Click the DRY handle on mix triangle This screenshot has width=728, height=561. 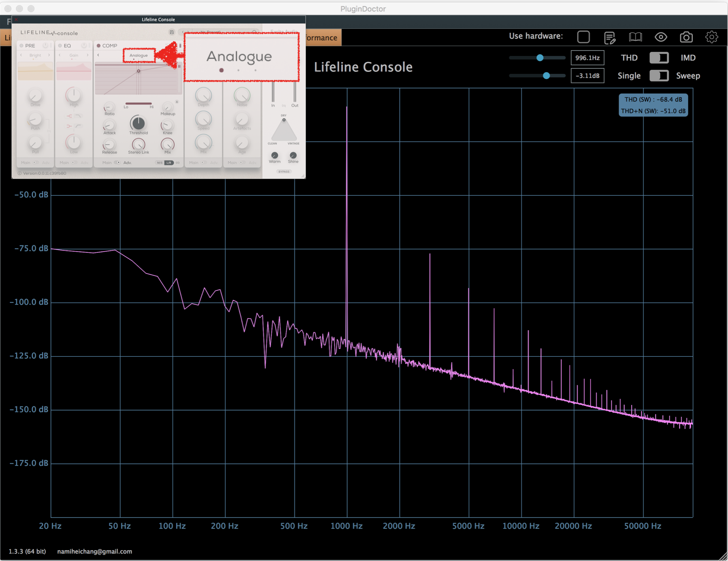(x=284, y=120)
